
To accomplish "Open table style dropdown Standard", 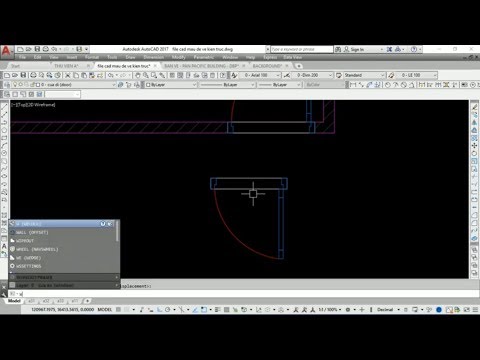I will tap(364, 75).
